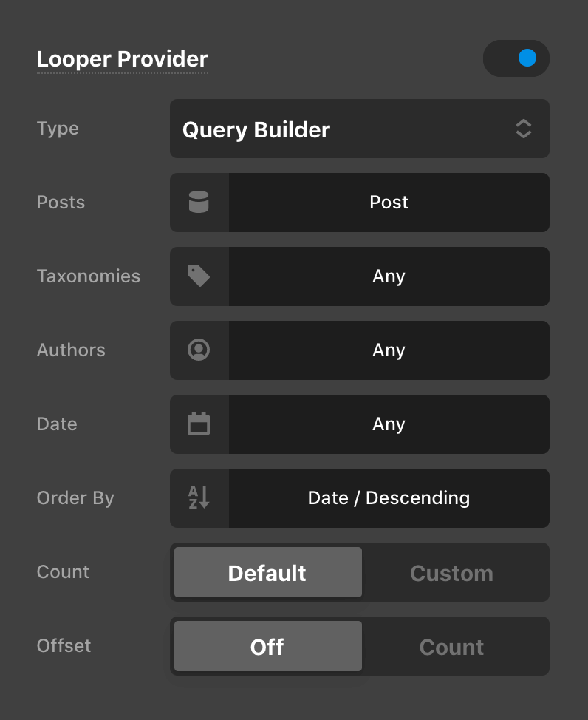The height and width of the screenshot is (720, 588).
Task: Click the Taxonomies tag icon
Action: pyautogui.click(x=199, y=276)
